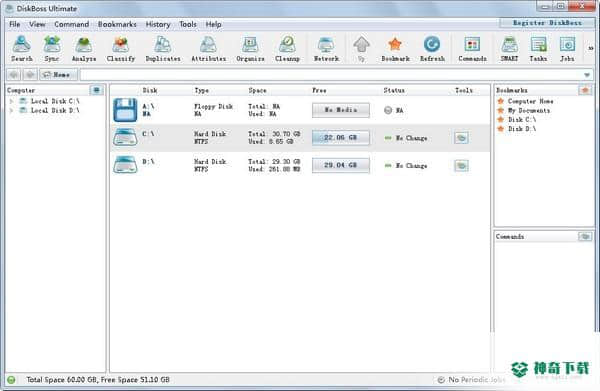600x391 pixels.
Task: Click the green status bar icon
Action: (x=11, y=380)
